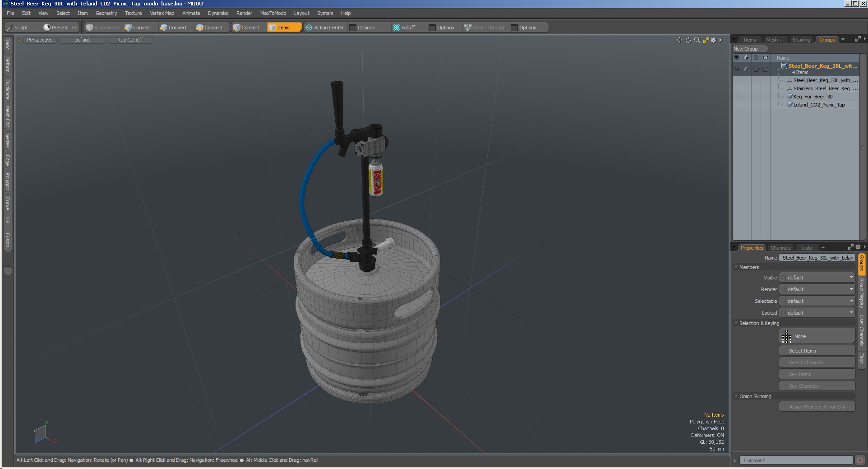Add a new properties tab with plus
This screenshot has width=868, height=469.
823,248
